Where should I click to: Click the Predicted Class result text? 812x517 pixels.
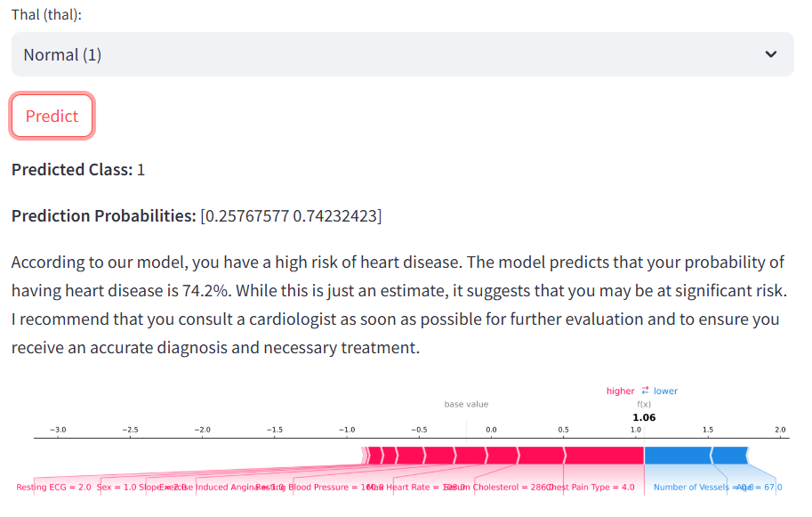[x=78, y=169]
